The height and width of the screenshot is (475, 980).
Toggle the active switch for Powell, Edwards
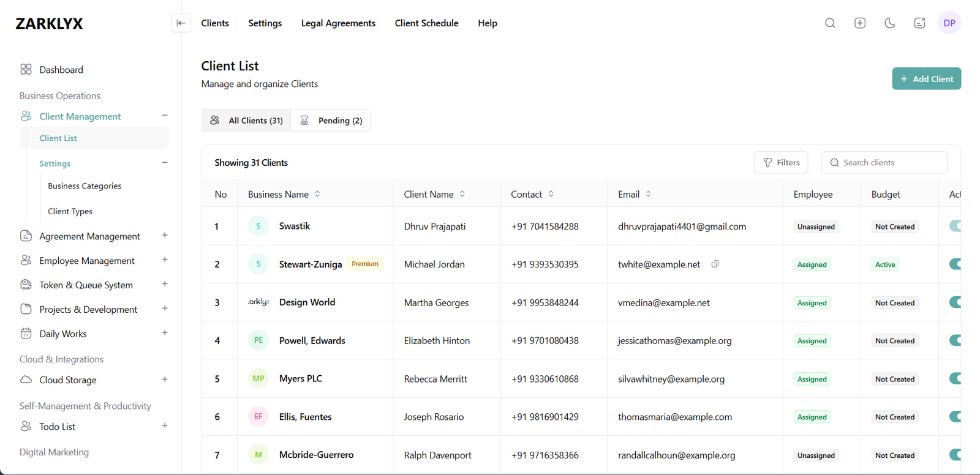click(955, 340)
